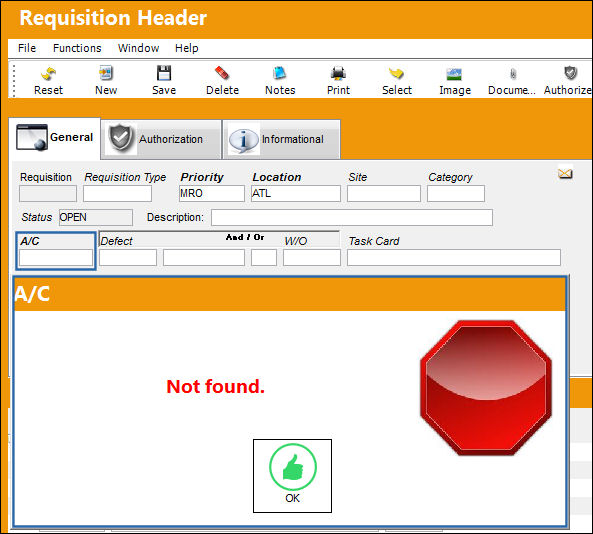Image resolution: width=593 pixels, height=534 pixels.
Task: Open the Window menu
Action: [138, 48]
